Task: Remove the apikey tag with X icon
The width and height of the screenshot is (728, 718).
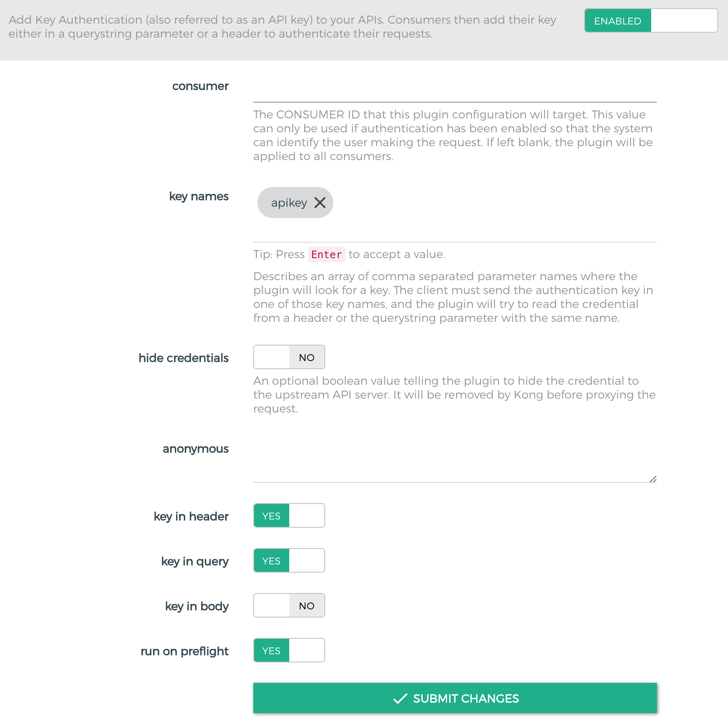Action: pyautogui.click(x=320, y=203)
